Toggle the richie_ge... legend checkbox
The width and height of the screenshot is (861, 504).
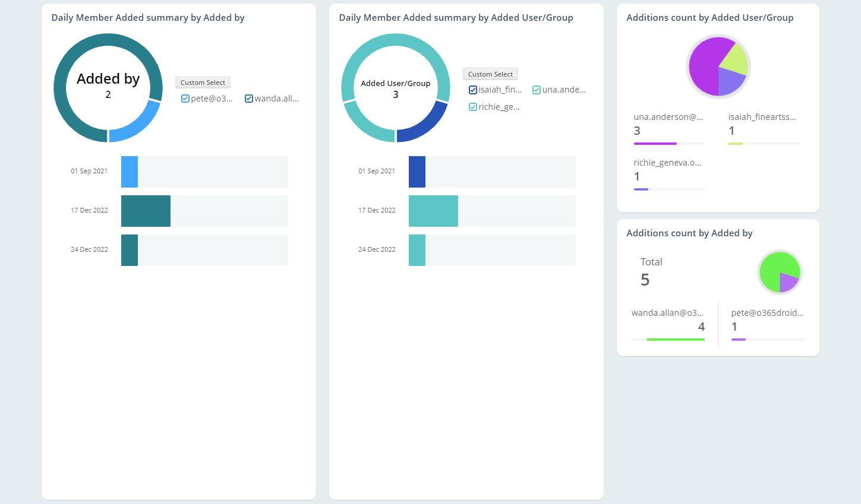[x=473, y=107]
